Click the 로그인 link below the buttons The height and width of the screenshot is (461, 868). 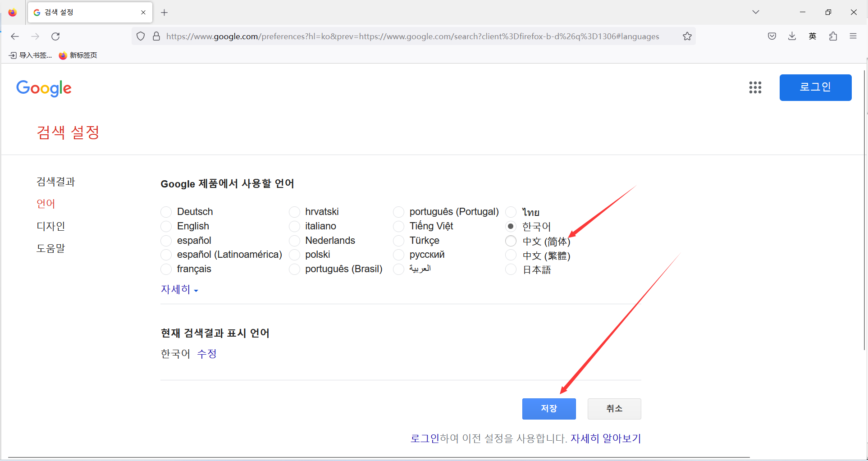[425, 438]
